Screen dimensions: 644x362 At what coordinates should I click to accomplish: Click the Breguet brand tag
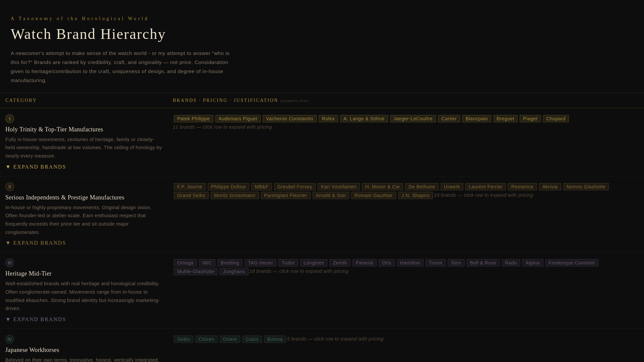click(505, 119)
